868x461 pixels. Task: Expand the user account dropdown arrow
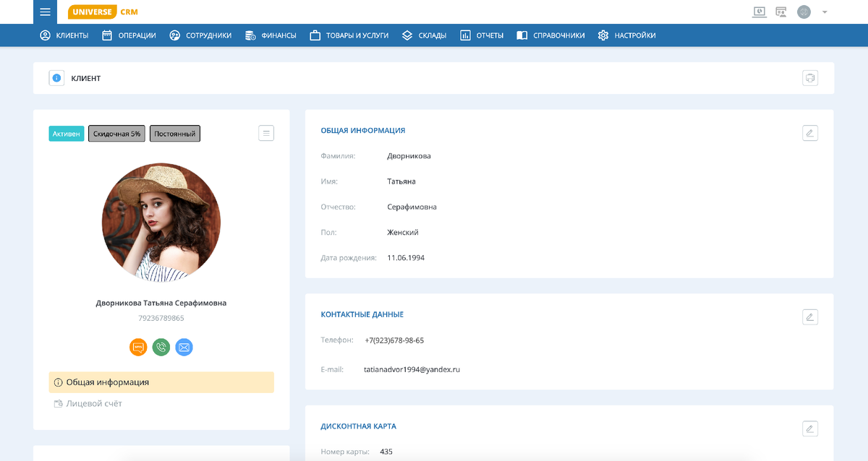pos(825,12)
